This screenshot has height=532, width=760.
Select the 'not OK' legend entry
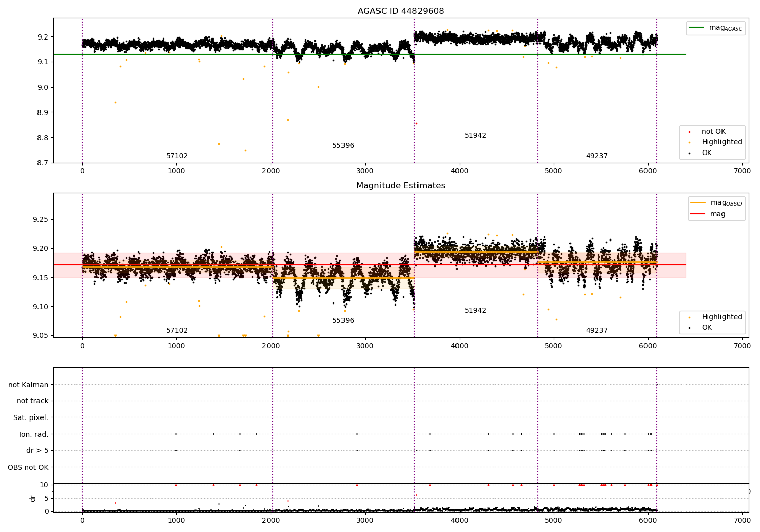[713, 132]
